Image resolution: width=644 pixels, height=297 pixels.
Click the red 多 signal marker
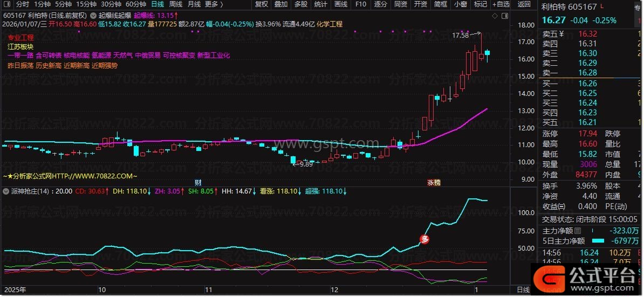(424, 239)
